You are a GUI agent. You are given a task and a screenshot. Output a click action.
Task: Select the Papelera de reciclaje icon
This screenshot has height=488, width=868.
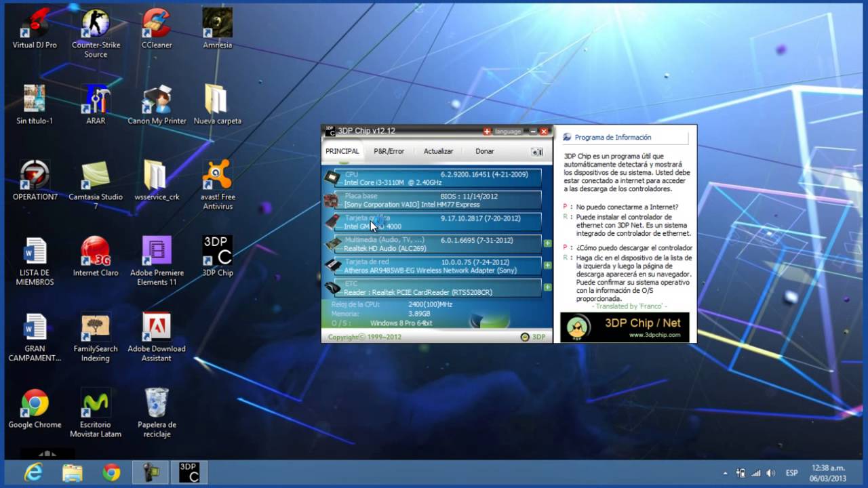tap(157, 413)
